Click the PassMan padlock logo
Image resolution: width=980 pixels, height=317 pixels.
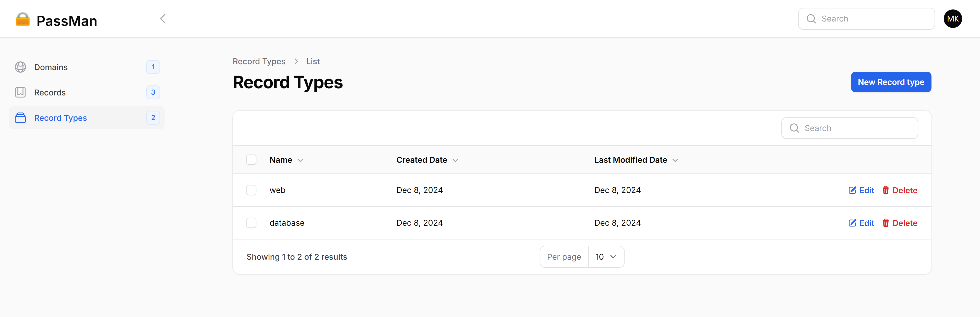click(22, 19)
